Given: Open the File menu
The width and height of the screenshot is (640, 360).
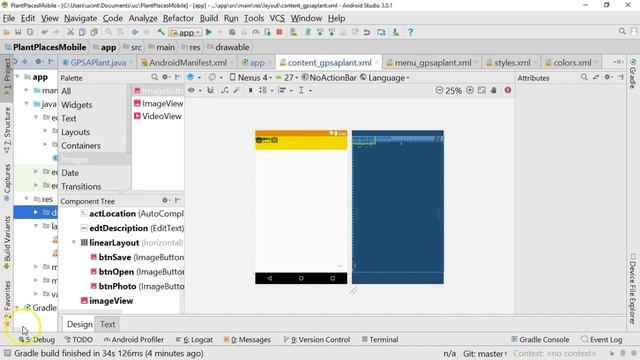Looking at the screenshot, I should click(9, 18).
